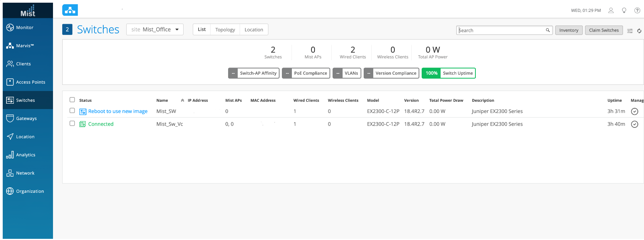Click the Mist_Sw_Vc connected status icon
Screen dimensions: 644x240
coord(83,124)
